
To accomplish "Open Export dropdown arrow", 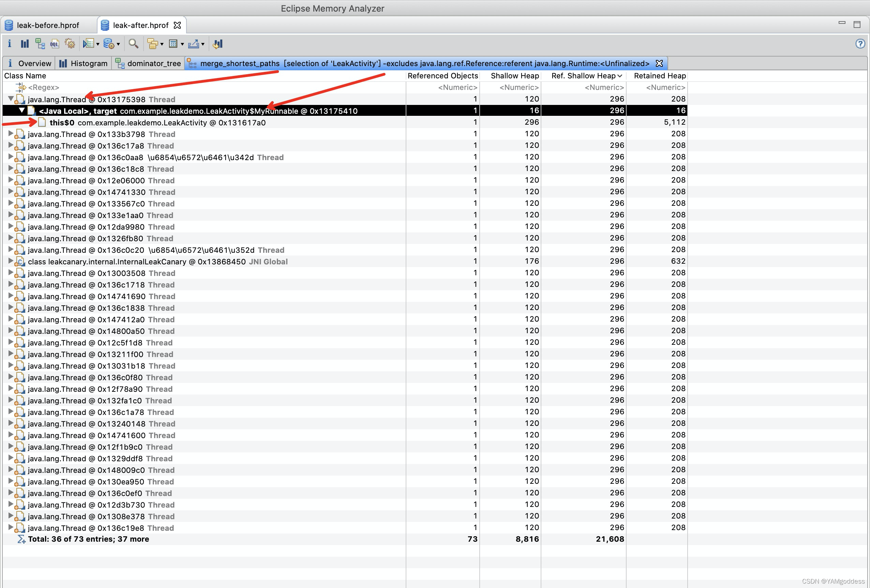I will (203, 45).
